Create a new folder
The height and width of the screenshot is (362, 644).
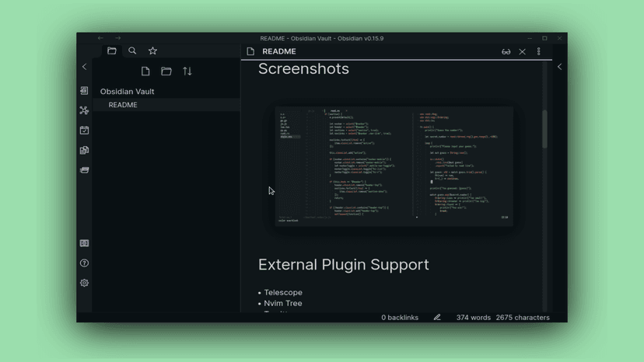pos(166,71)
